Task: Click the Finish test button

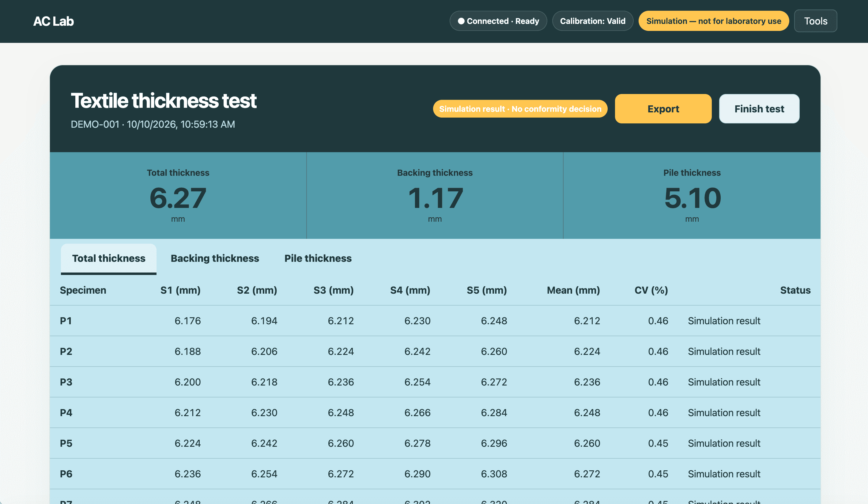Action: coord(759,109)
